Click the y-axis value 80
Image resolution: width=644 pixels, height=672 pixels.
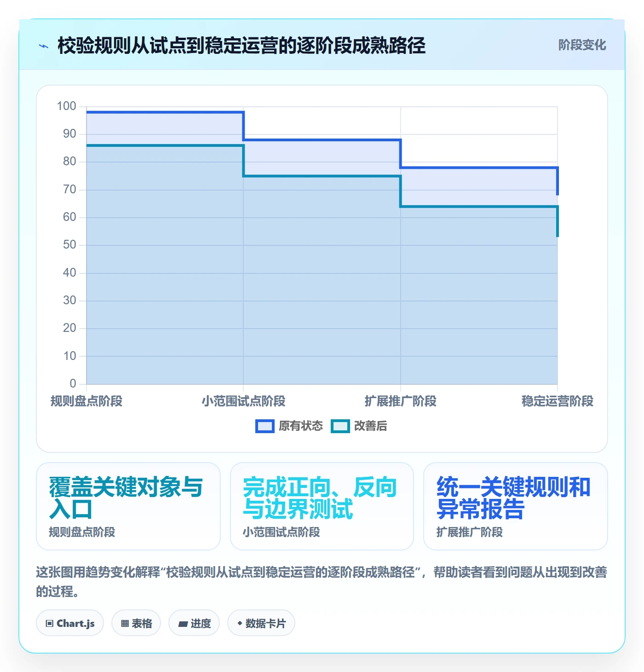tap(69, 162)
